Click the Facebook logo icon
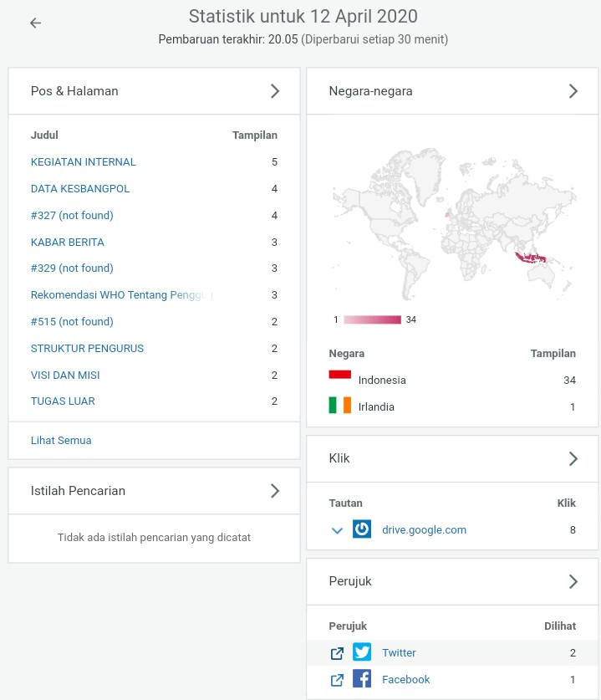 (x=362, y=678)
